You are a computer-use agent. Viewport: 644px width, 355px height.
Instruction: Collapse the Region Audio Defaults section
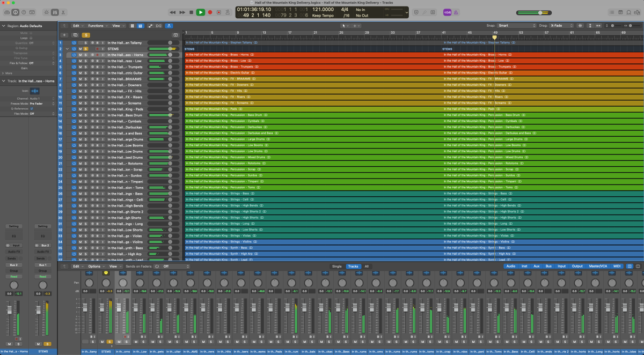tap(3, 26)
